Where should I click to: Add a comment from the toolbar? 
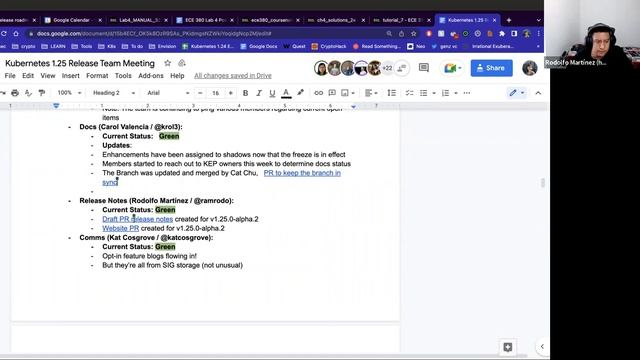tap(332, 93)
